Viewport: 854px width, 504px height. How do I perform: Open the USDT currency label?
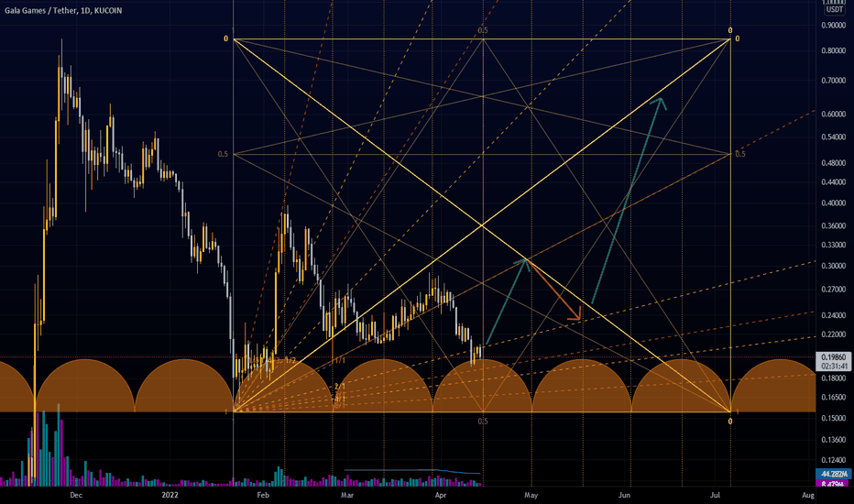[835, 10]
